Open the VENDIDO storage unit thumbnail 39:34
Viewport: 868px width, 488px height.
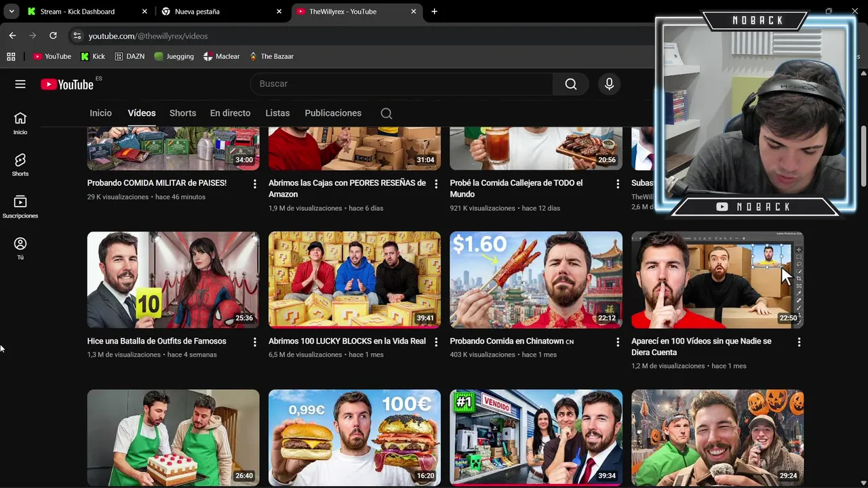point(536,438)
